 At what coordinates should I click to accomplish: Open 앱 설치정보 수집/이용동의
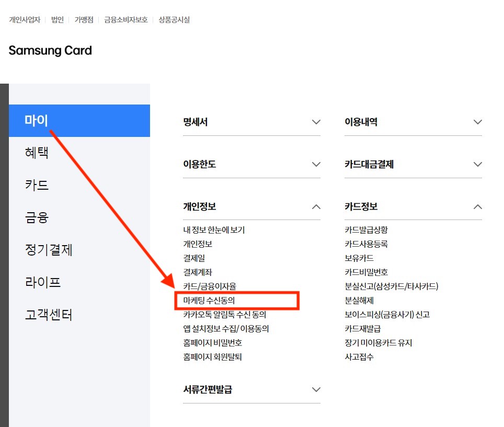(x=226, y=329)
